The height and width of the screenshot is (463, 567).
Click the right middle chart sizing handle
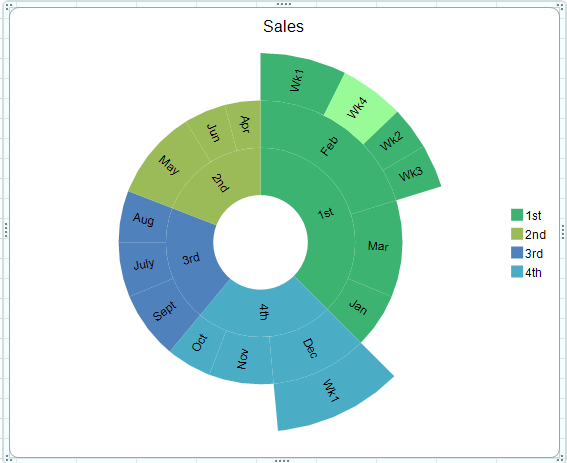point(563,232)
